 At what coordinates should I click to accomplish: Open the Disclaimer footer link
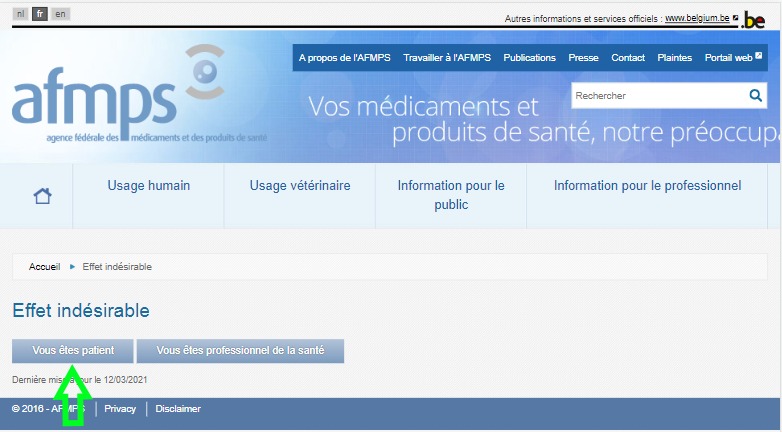tap(178, 409)
